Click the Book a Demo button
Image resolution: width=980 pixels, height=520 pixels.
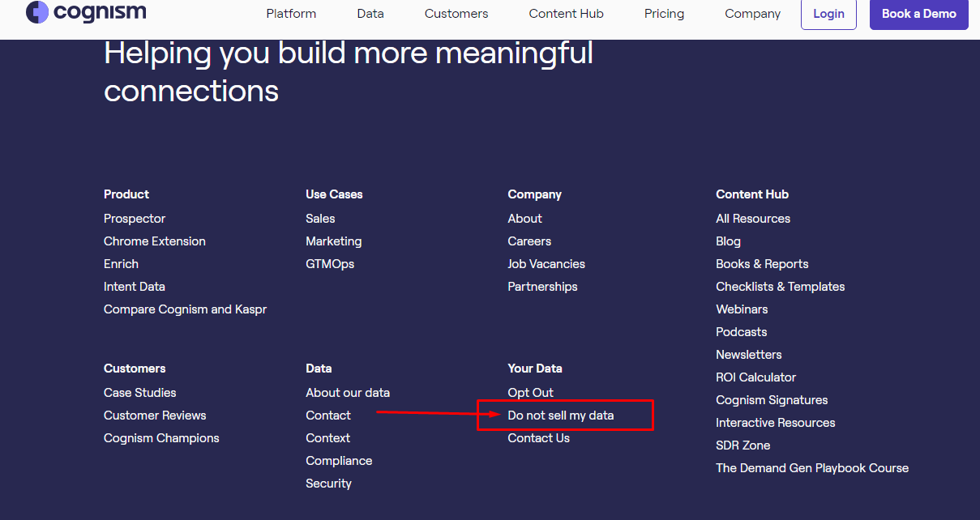click(919, 14)
